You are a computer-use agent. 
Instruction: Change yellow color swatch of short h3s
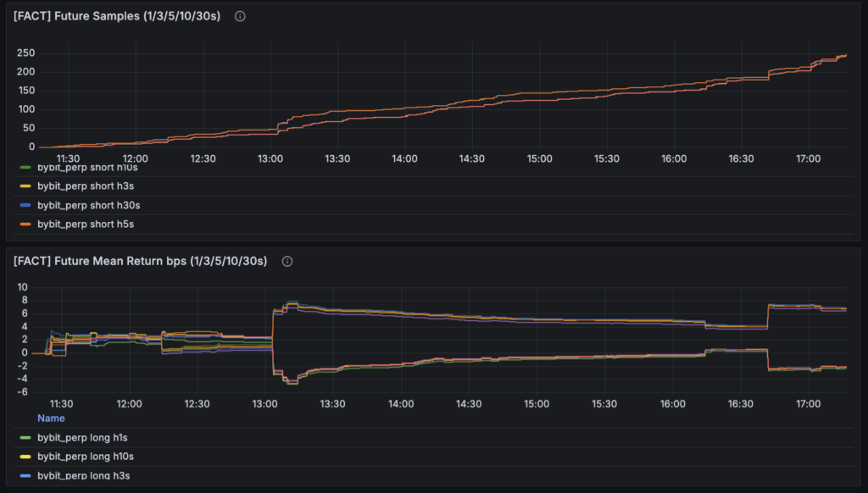pyautogui.click(x=25, y=186)
